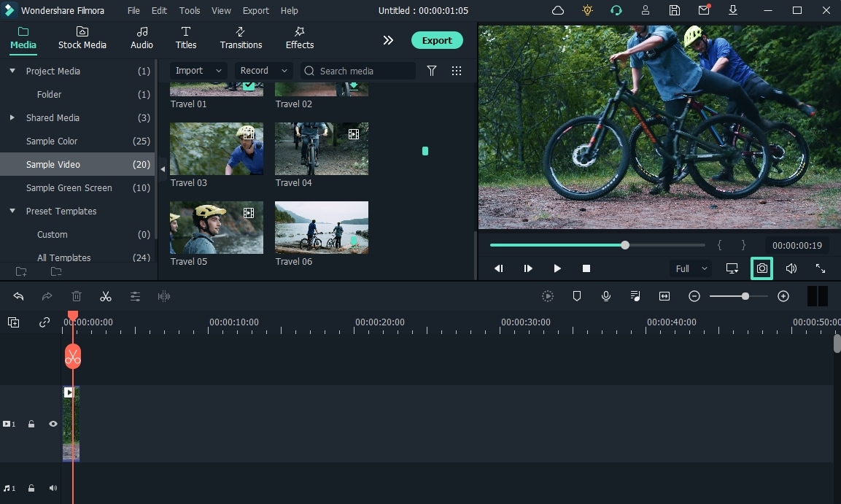
Task: Select the Travel 06 video thumbnail
Action: tap(322, 228)
